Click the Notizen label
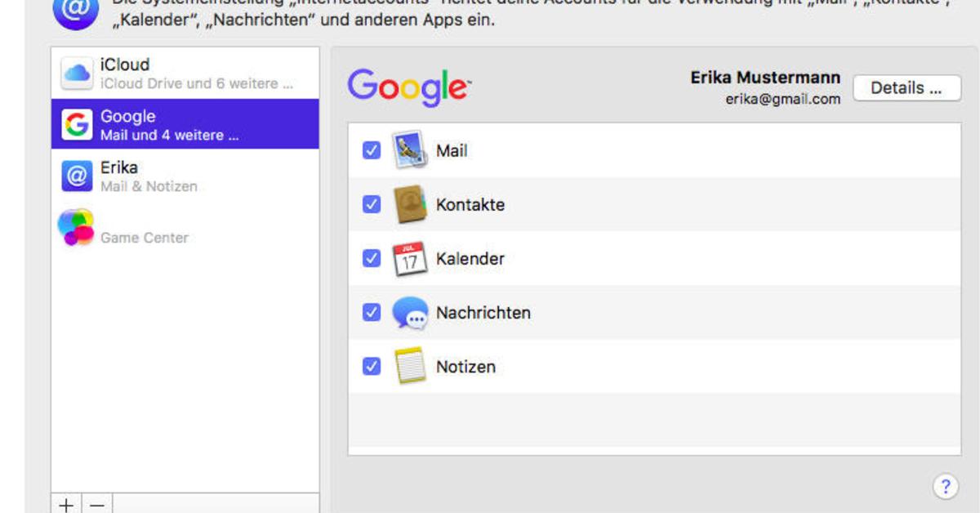 pos(465,367)
